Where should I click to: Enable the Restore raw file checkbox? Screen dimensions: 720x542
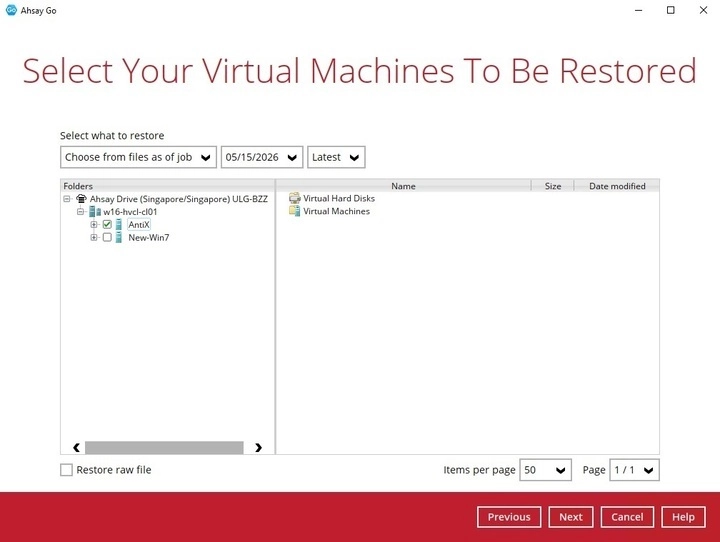point(67,470)
